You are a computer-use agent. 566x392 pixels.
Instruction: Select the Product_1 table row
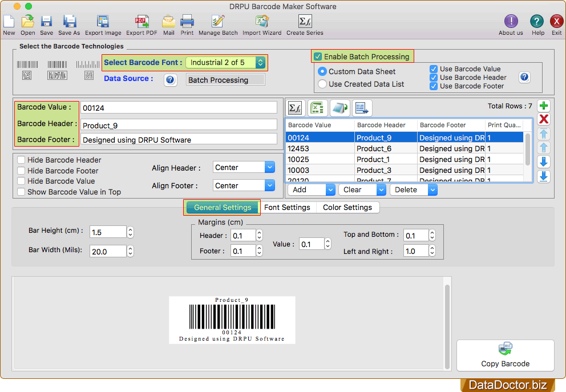coord(405,160)
